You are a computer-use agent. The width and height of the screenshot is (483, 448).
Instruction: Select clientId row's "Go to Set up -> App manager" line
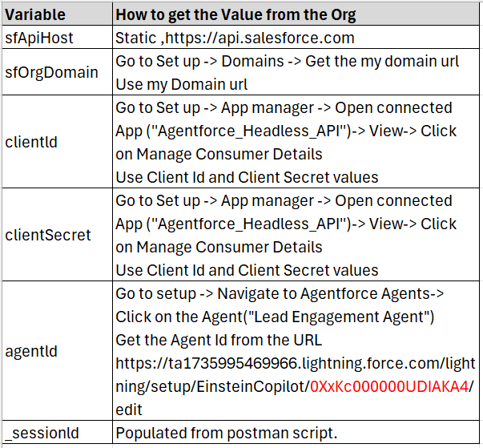[x=284, y=107]
